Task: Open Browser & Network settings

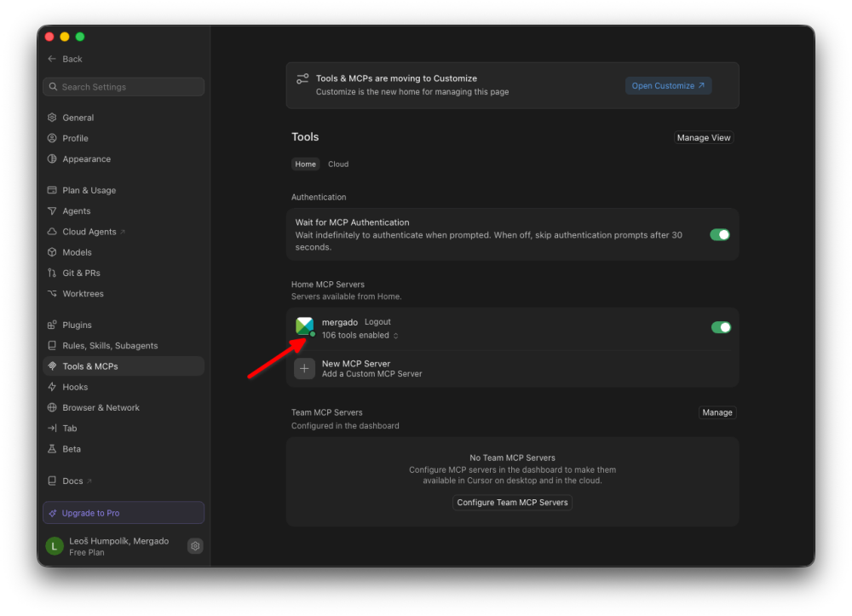Action: (124, 407)
